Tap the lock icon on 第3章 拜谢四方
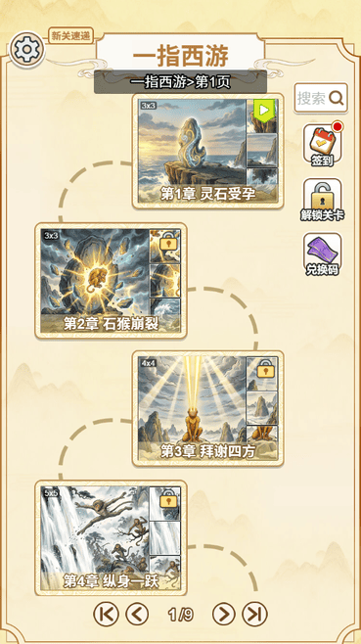 pyautogui.click(x=265, y=371)
